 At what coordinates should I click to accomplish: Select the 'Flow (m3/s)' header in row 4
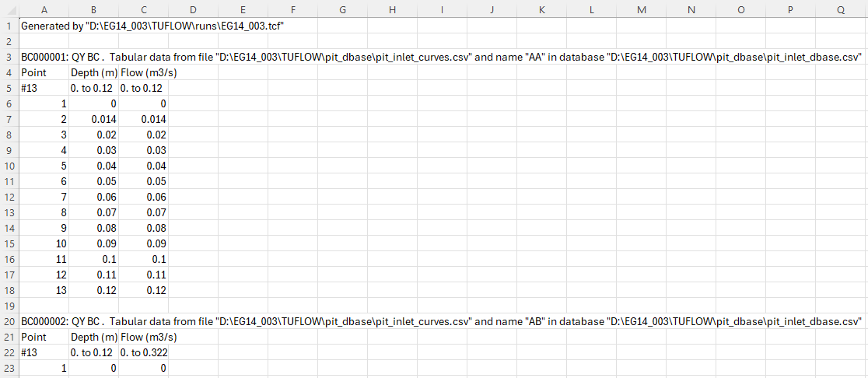pyautogui.click(x=143, y=72)
